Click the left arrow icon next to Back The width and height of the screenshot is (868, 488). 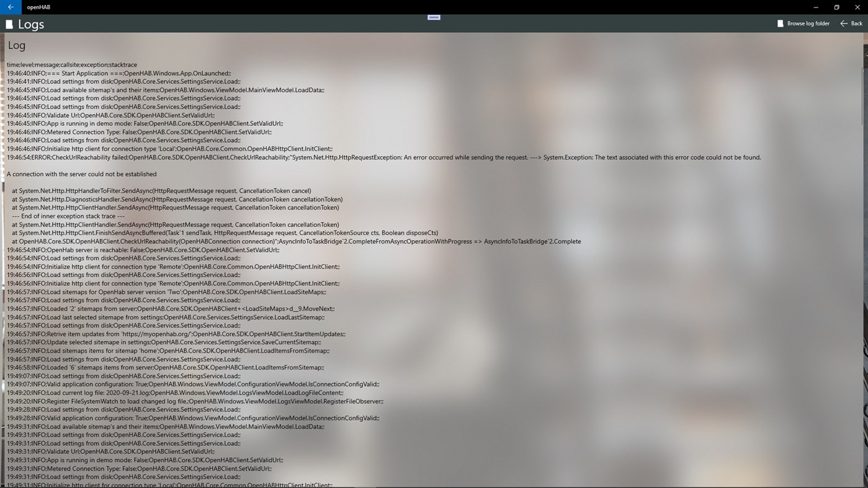pyautogui.click(x=844, y=23)
